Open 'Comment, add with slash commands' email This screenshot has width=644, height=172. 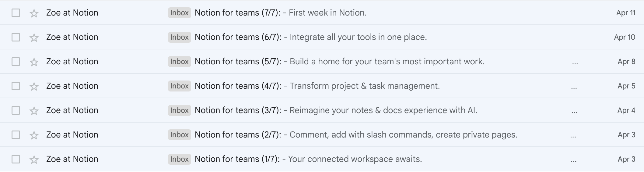pos(403,135)
